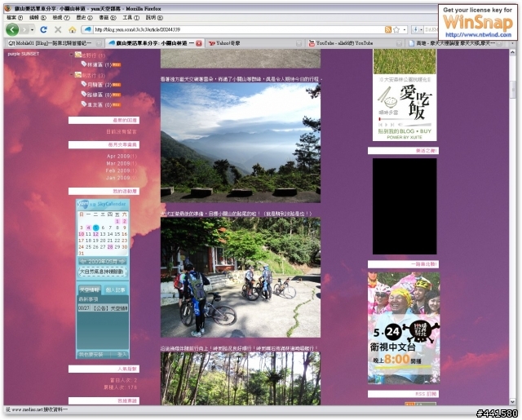This screenshot has height=420, width=522.
Task: Switch to the YouTube tab
Action: 353,43
